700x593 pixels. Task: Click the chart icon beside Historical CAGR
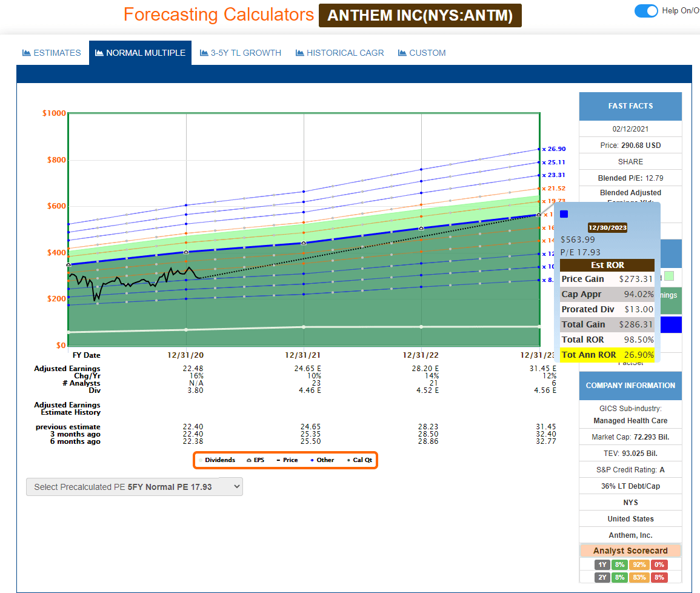click(x=300, y=53)
